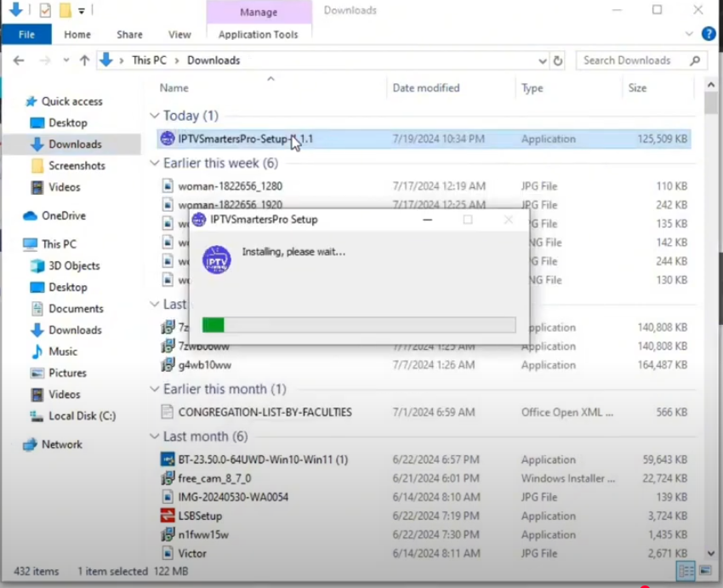Image resolution: width=723 pixels, height=588 pixels.
Task: Collapse the Earlier this month group
Action: tap(154, 389)
